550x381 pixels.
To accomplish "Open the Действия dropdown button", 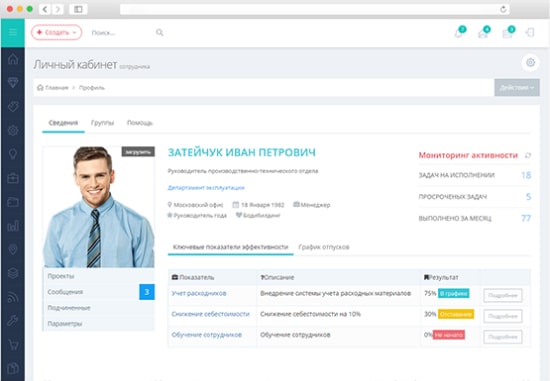I will click(517, 87).
